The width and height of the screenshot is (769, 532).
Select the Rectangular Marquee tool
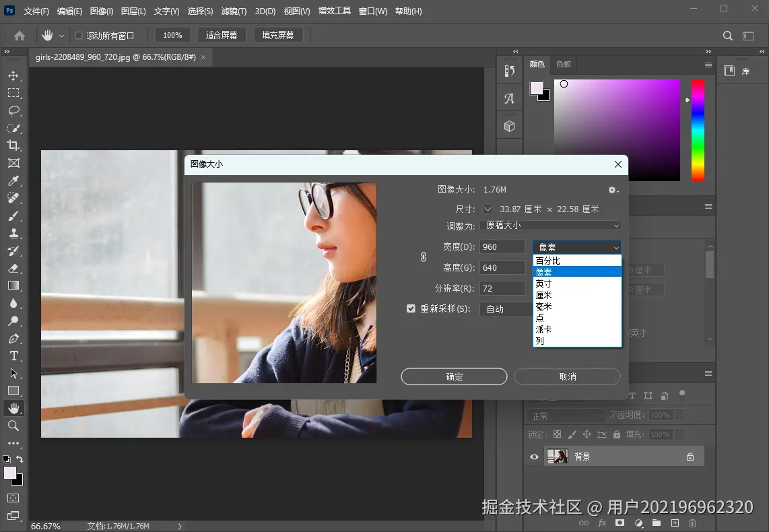[x=13, y=93]
